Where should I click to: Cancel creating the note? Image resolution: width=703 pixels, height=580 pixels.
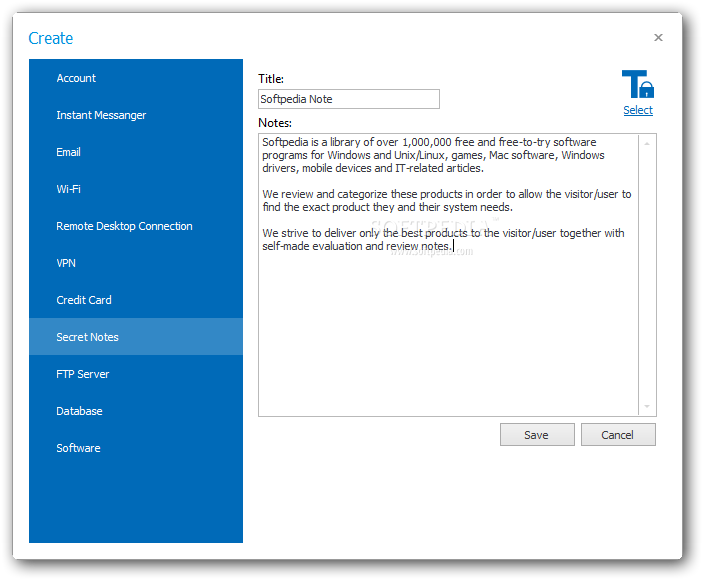coord(618,435)
